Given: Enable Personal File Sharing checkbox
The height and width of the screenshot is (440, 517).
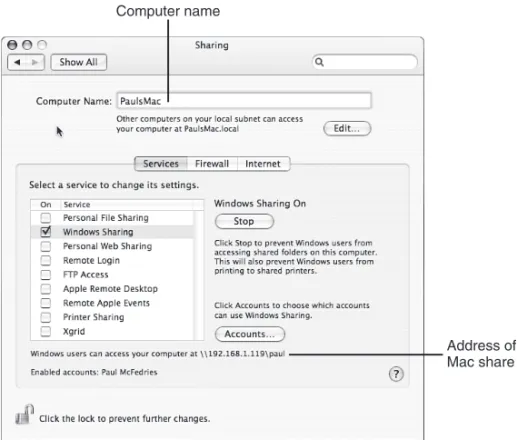Looking at the screenshot, I should pos(46,218).
